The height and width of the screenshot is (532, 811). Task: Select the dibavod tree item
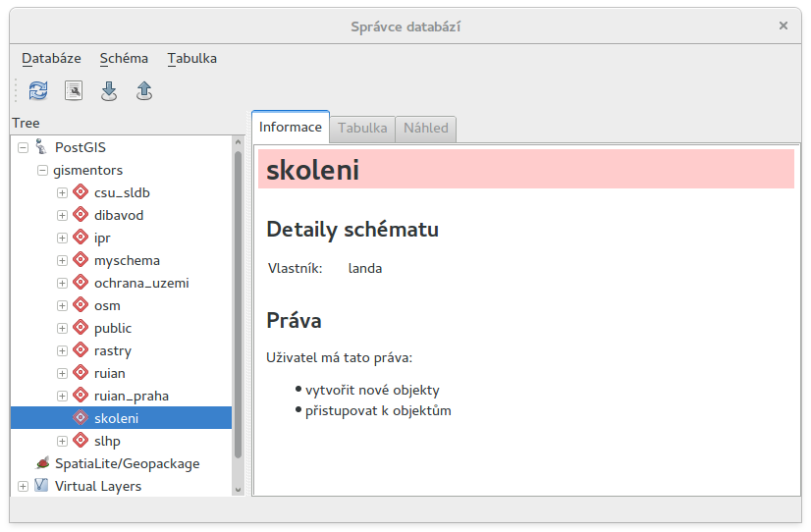pyautogui.click(x=119, y=215)
